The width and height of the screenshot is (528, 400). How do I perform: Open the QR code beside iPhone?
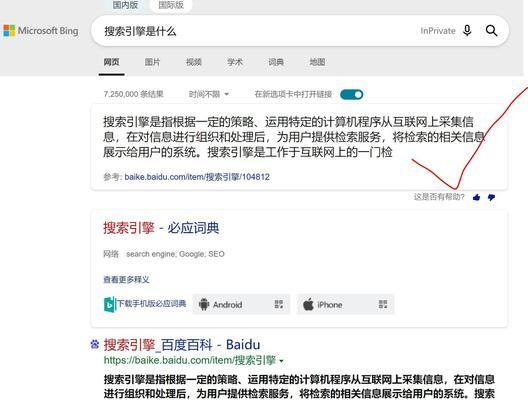(x=383, y=304)
